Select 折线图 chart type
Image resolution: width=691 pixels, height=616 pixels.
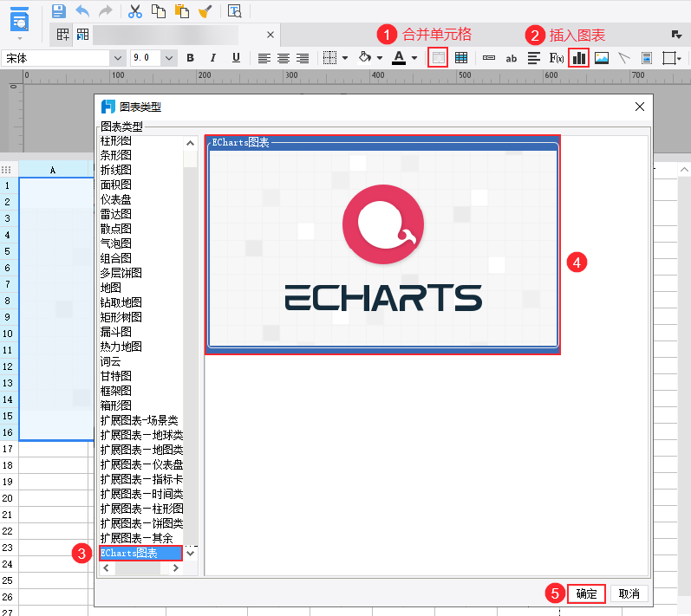pos(116,170)
